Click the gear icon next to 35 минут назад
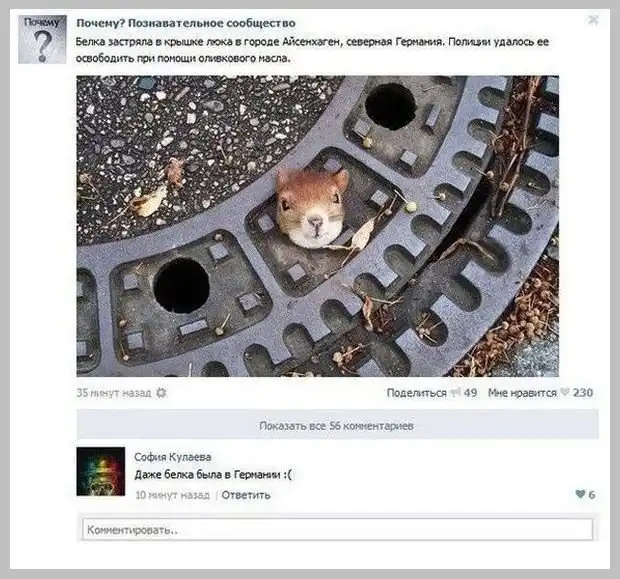The width and height of the screenshot is (620, 579). tap(161, 393)
